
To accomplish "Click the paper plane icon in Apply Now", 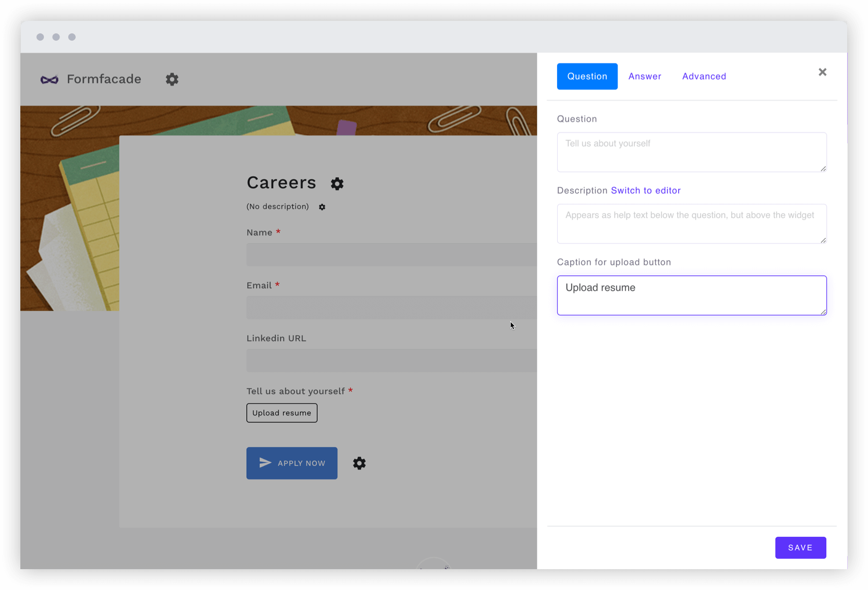I will [x=265, y=463].
